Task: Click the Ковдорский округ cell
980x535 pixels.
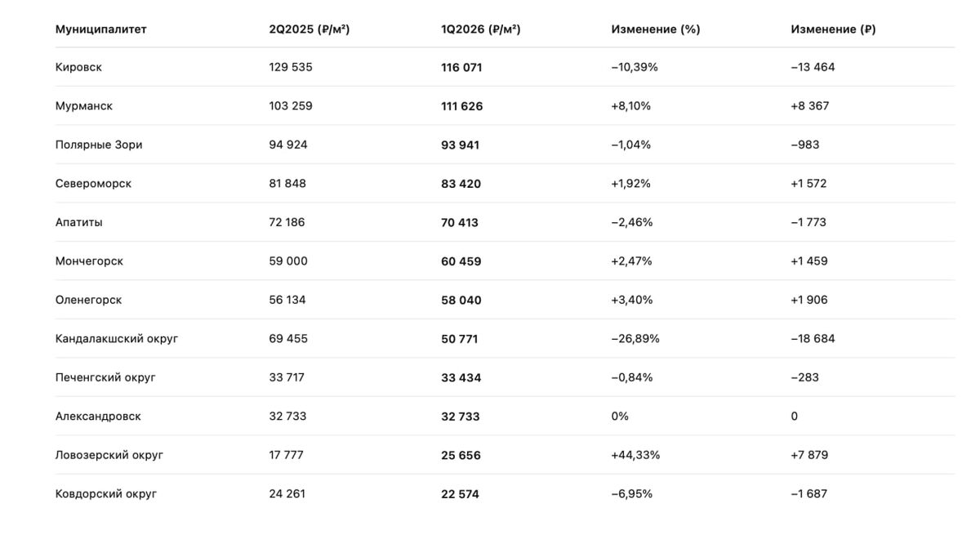Action: tap(106, 494)
